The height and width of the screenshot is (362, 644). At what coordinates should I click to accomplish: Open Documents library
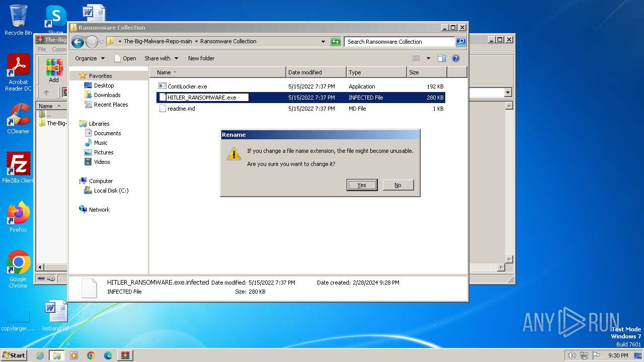107,133
